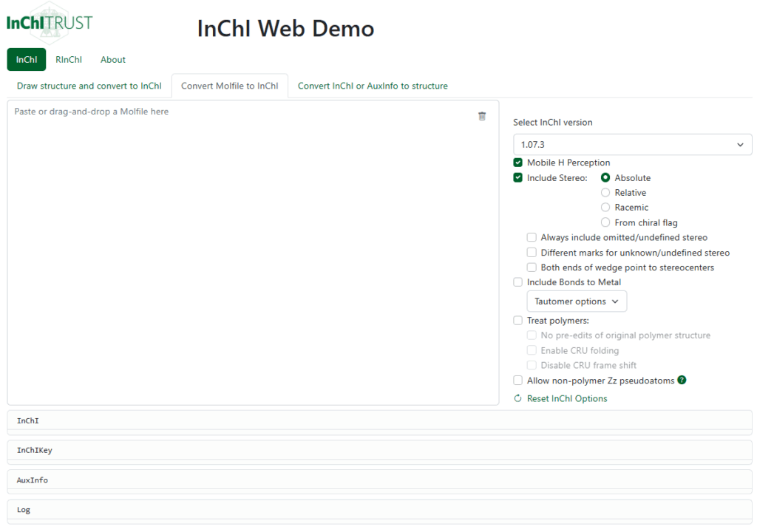This screenshot has width=757, height=532.
Task: Enable Always include omitted/undefined stereo
Action: [x=532, y=237]
